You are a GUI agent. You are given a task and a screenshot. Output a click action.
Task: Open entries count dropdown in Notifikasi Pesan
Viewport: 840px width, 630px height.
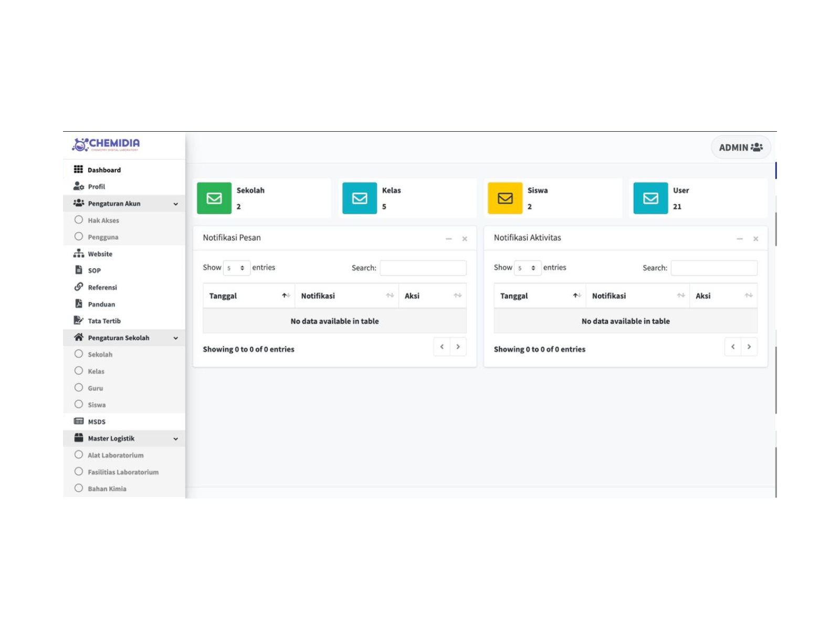tap(236, 268)
